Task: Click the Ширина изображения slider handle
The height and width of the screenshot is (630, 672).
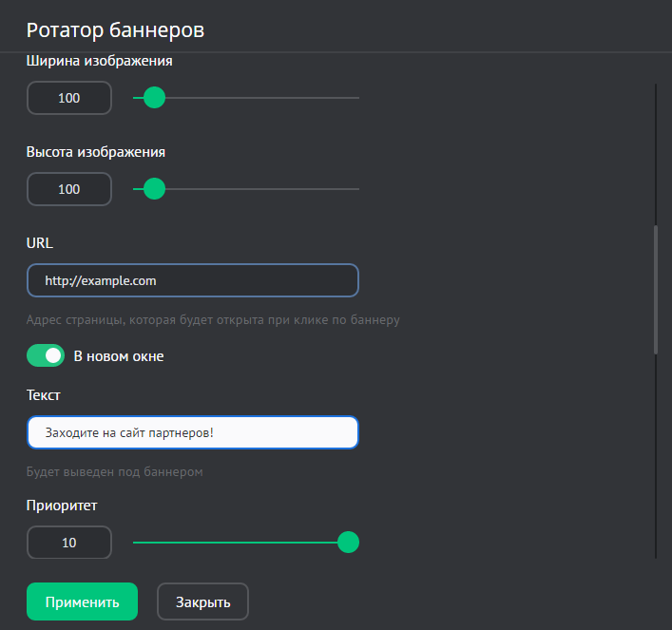Action: pyautogui.click(x=154, y=98)
